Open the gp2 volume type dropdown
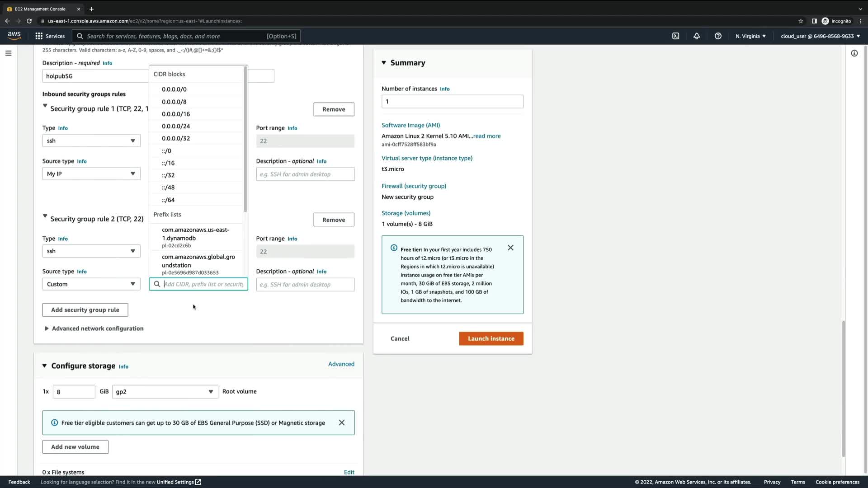 [165, 392]
